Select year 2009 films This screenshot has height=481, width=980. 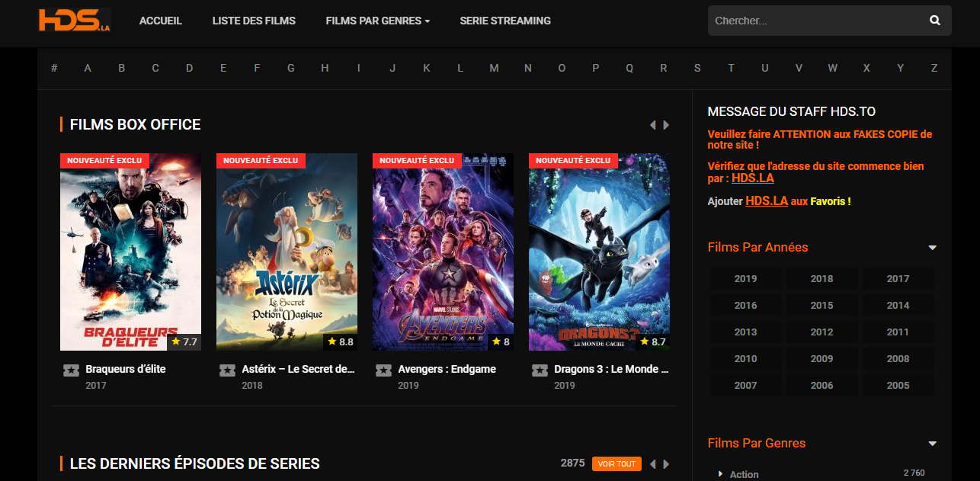pos(821,359)
